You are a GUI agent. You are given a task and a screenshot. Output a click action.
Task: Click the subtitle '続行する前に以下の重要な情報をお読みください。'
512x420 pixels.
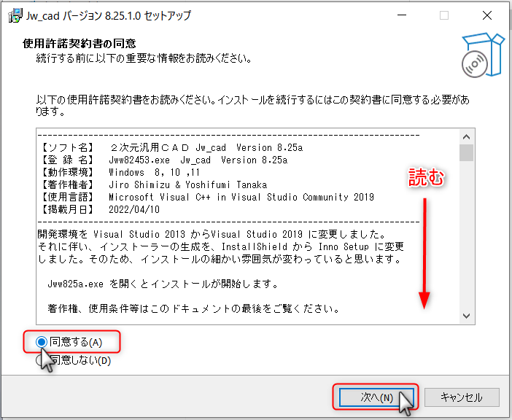(x=144, y=58)
